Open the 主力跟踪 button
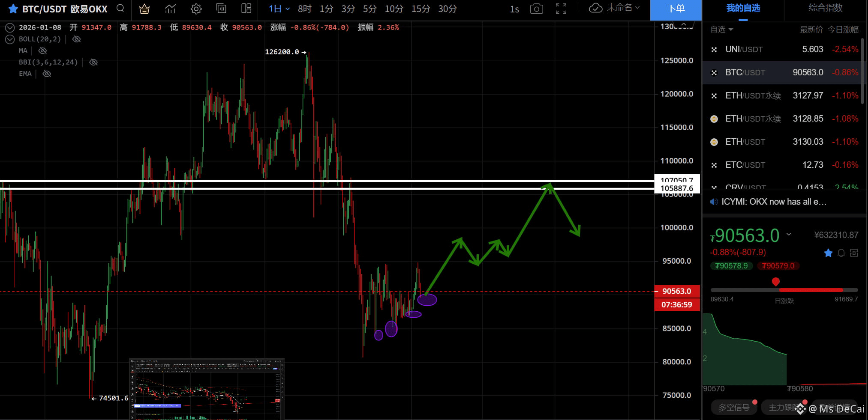The image size is (868, 420). [784, 408]
